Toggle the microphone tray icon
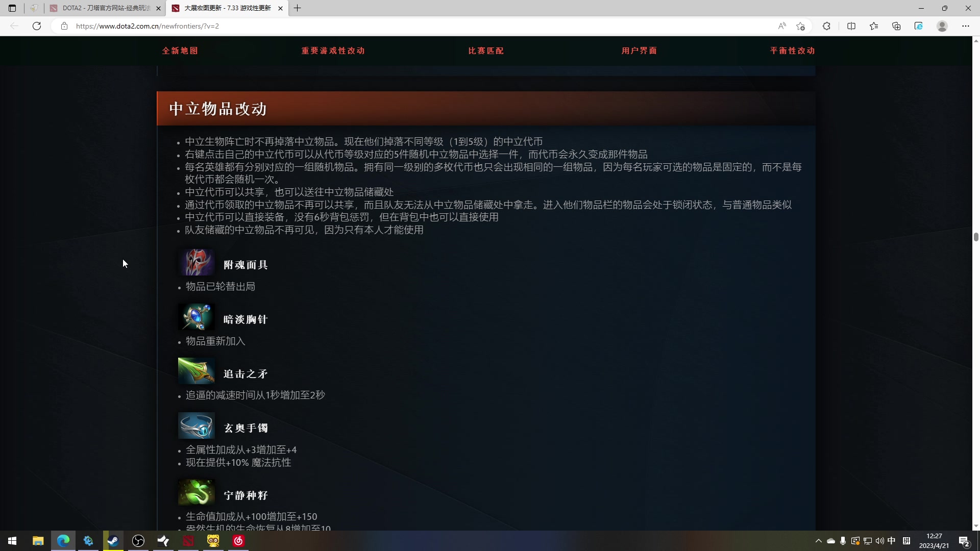This screenshot has width=980, height=551. [843, 542]
